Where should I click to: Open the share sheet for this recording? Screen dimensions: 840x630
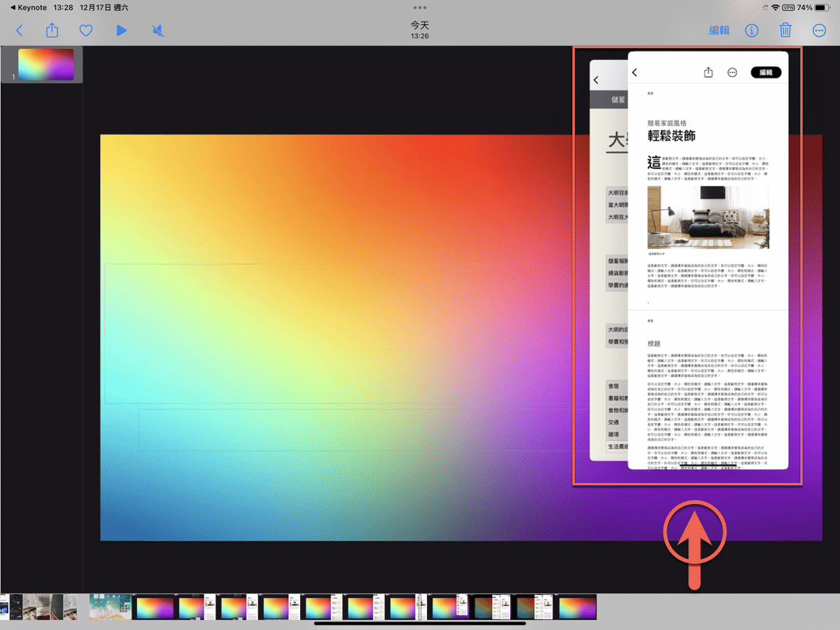52,30
